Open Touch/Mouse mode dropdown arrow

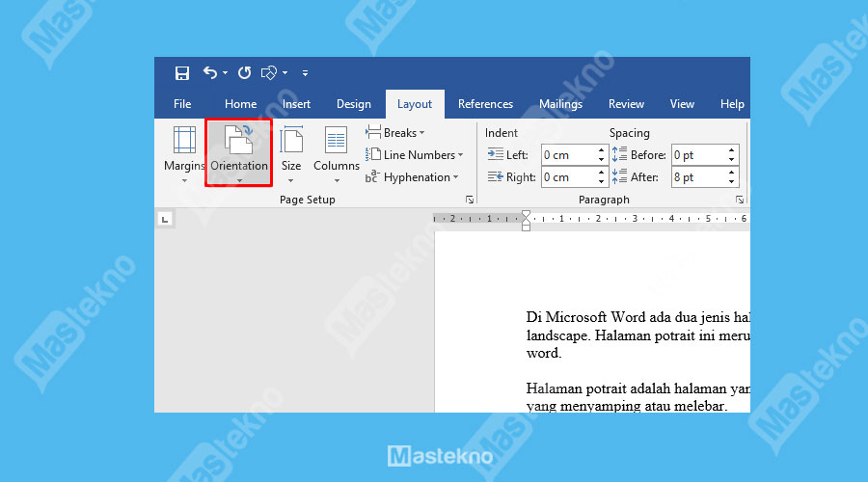(x=285, y=73)
